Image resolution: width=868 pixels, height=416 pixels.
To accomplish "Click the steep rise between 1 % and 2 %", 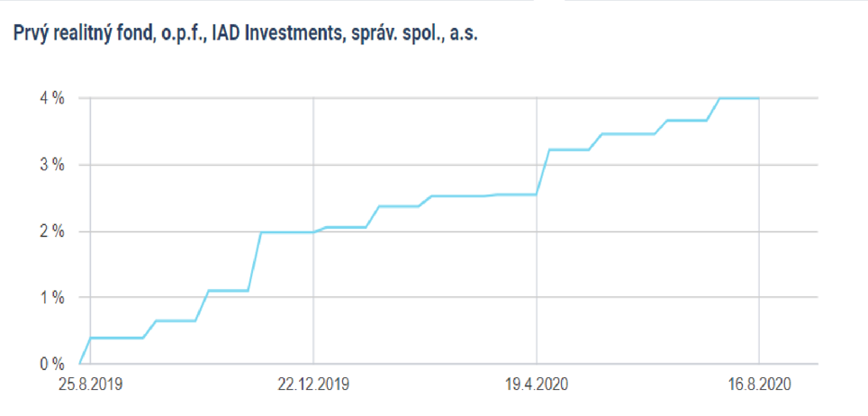I will (x=254, y=261).
